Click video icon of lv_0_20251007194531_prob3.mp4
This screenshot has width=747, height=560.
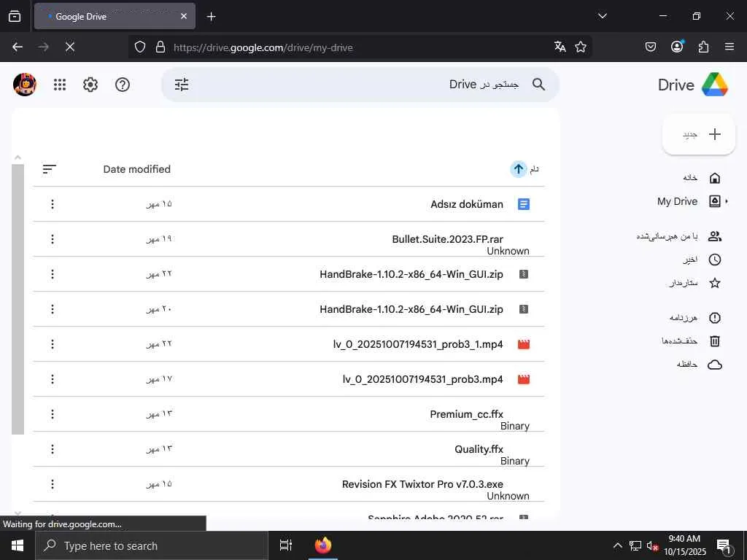[524, 379]
